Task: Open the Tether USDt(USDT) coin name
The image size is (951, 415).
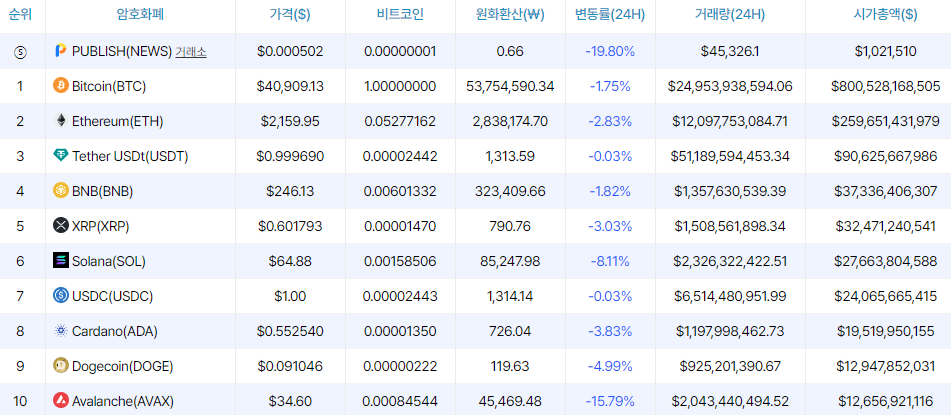Action: [130, 157]
